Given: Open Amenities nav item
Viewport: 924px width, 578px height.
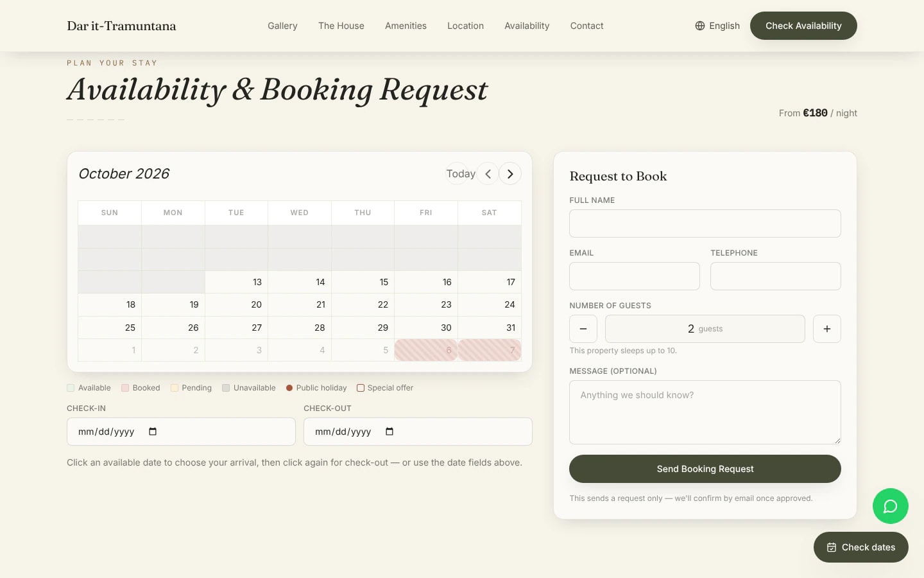Looking at the screenshot, I should (406, 26).
